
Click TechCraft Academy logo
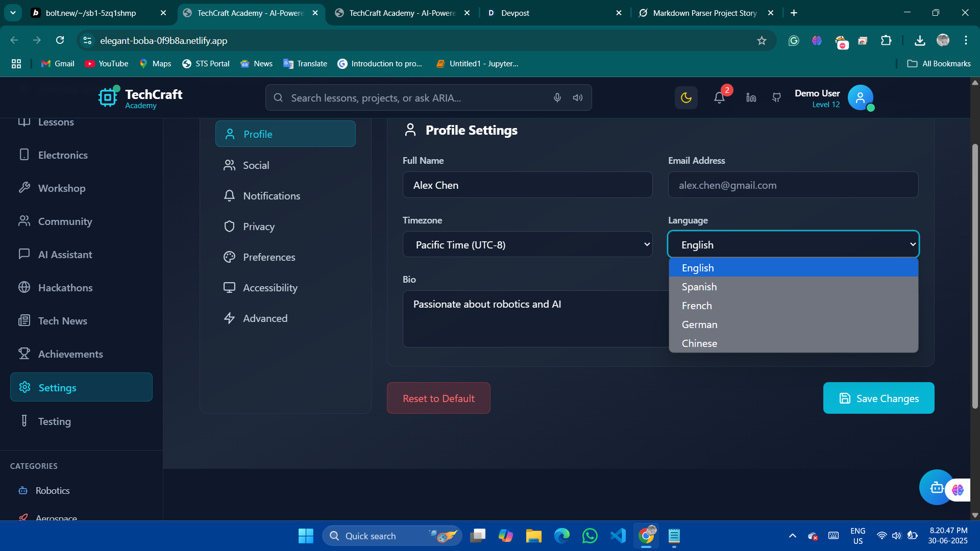pos(140,98)
